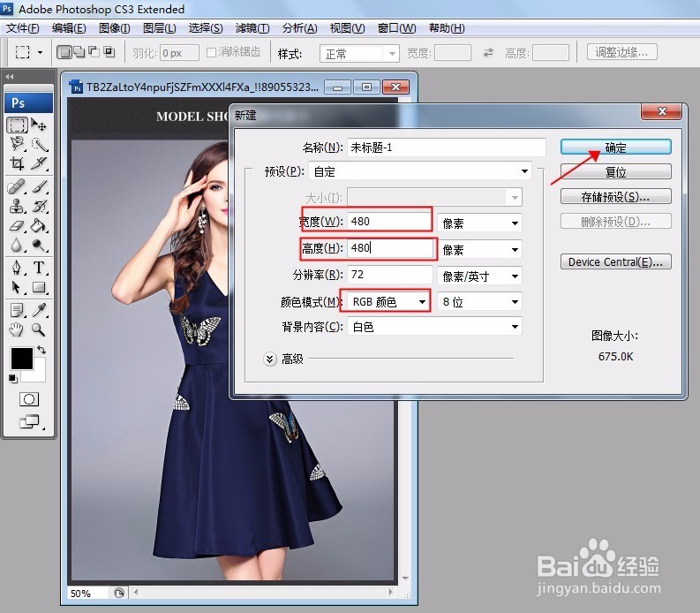Click the background color swatch
The width and height of the screenshot is (700, 613).
click(x=37, y=375)
